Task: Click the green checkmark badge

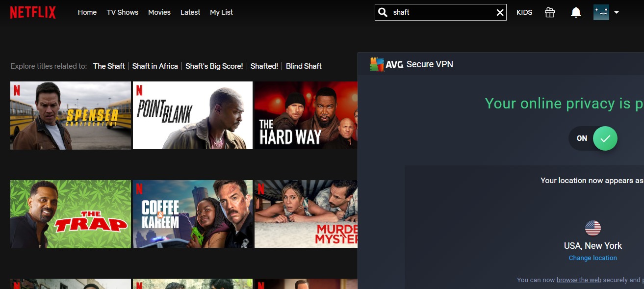Action: [604, 138]
